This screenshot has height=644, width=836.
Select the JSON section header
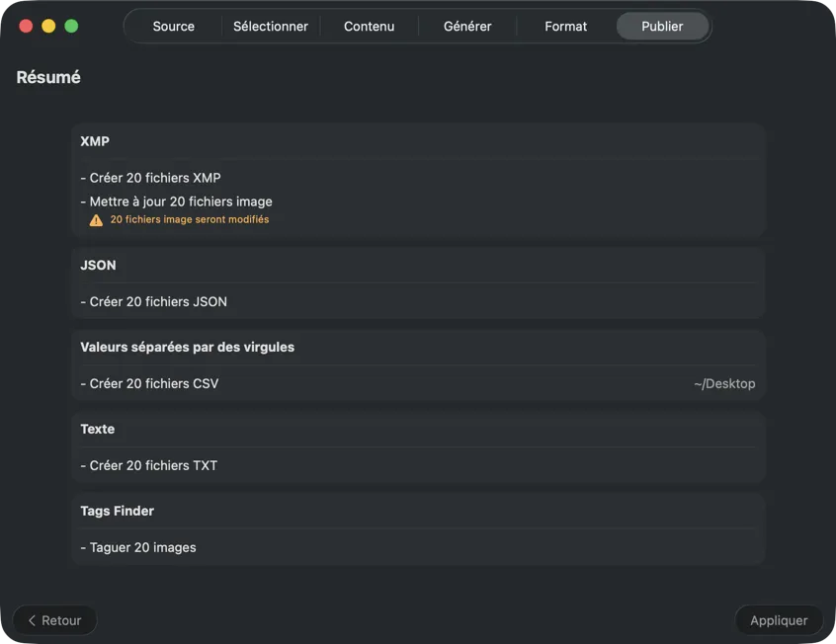click(x=98, y=265)
